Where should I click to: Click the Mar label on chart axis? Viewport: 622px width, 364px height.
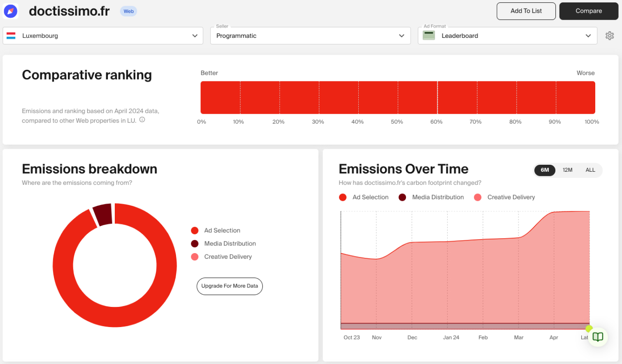pos(519,337)
